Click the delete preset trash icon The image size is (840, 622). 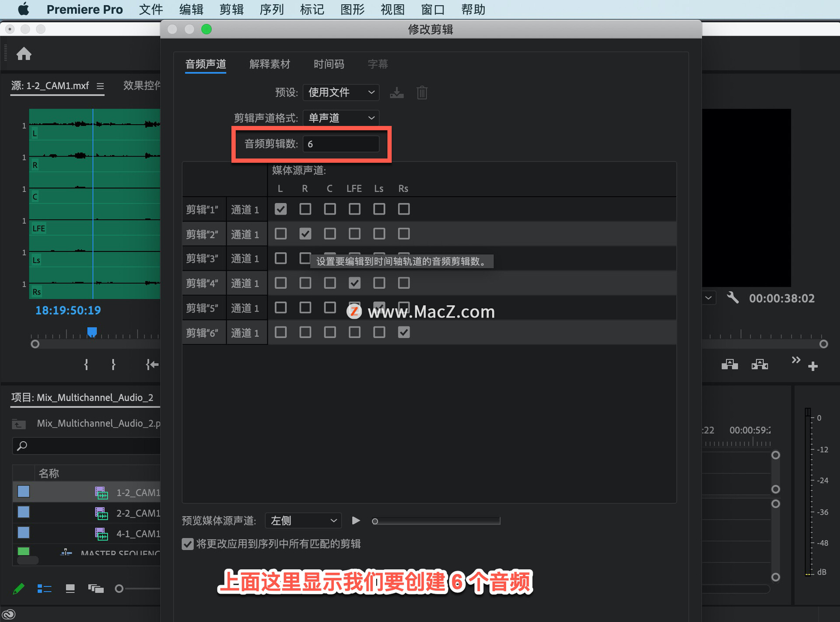pyautogui.click(x=422, y=93)
